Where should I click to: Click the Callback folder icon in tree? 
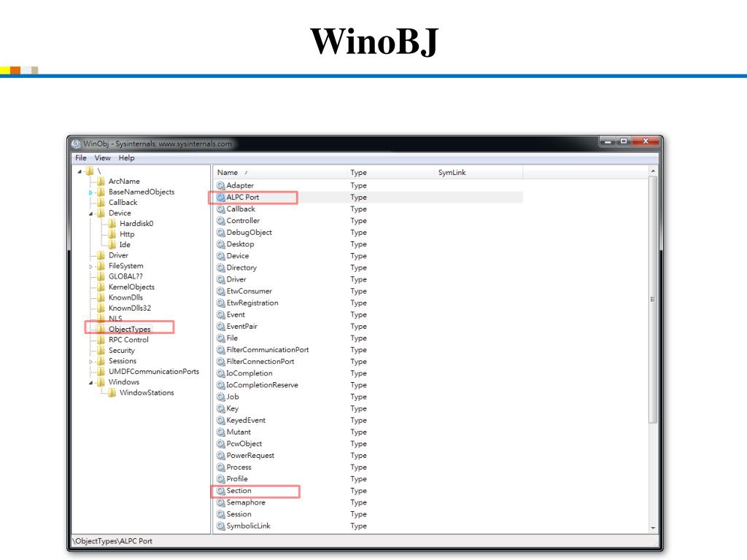click(x=101, y=203)
